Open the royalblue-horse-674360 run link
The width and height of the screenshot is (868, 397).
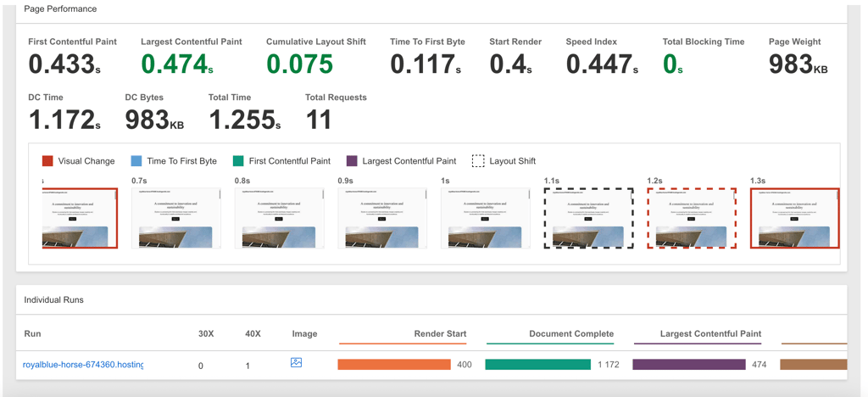click(83, 364)
